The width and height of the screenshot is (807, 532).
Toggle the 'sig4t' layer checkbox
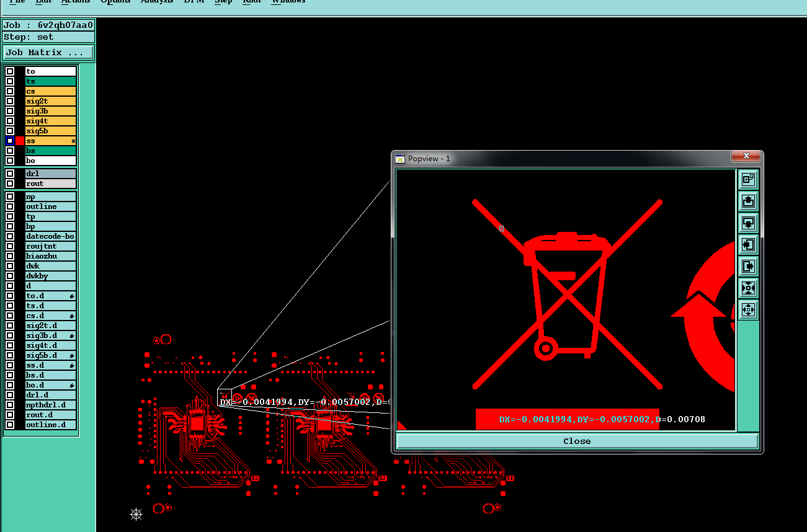10,121
